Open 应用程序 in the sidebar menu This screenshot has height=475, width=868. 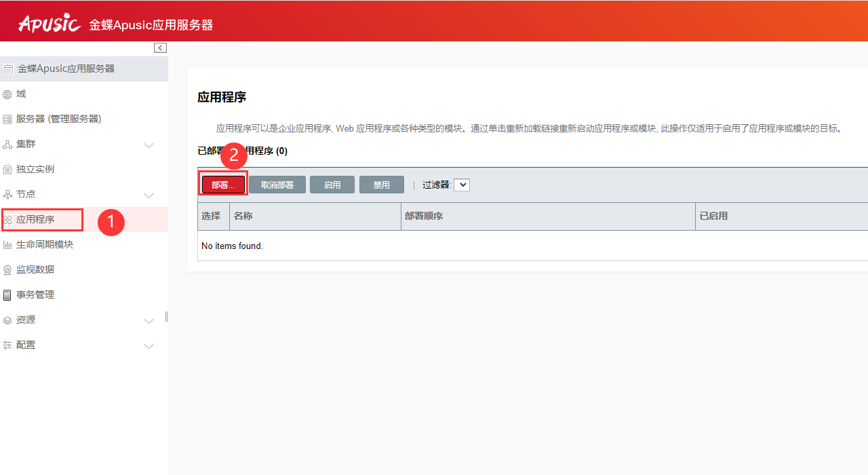(35, 220)
